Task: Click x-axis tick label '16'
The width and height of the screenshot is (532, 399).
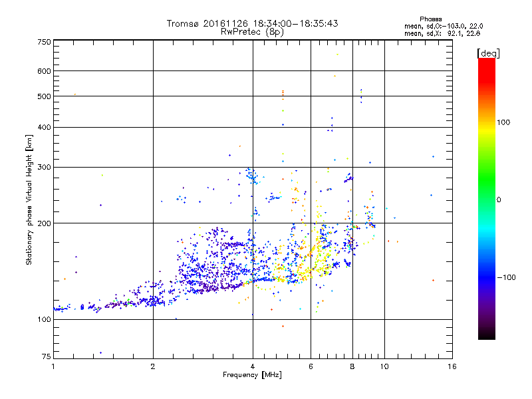Action: [x=452, y=366]
